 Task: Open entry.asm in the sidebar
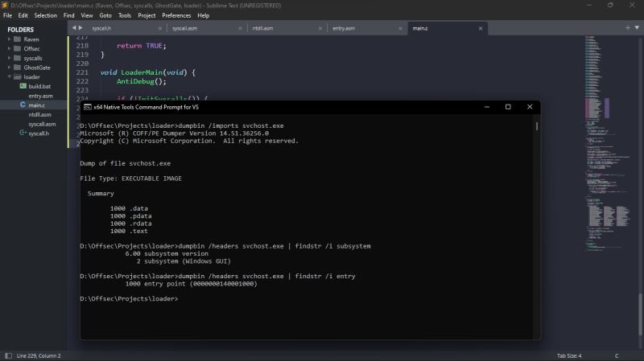pyautogui.click(x=40, y=96)
